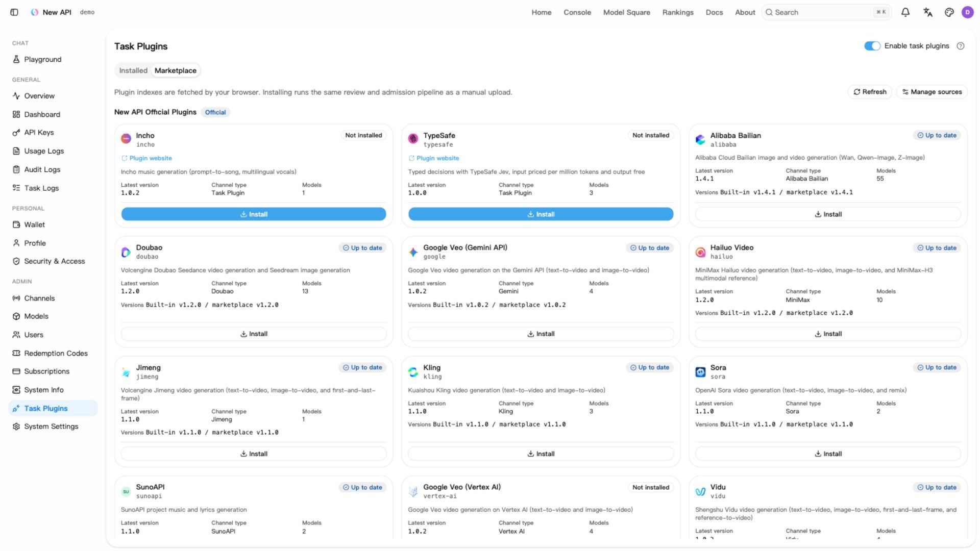Click the Incho plugin logo

coord(126,139)
